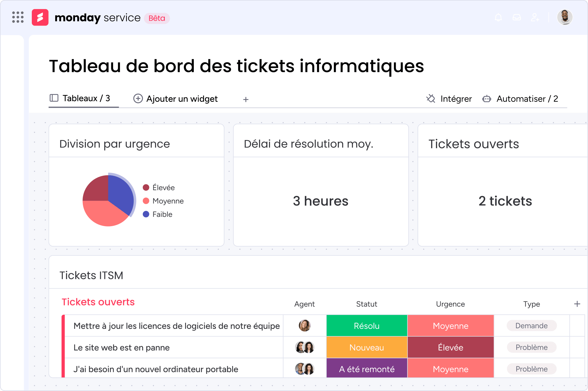Click the Tickets ITSM widget title
588x391 pixels.
click(91, 275)
